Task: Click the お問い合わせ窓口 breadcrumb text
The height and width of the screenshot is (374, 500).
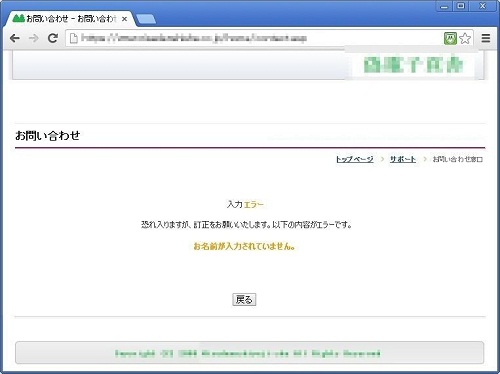Action: click(x=458, y=159)
